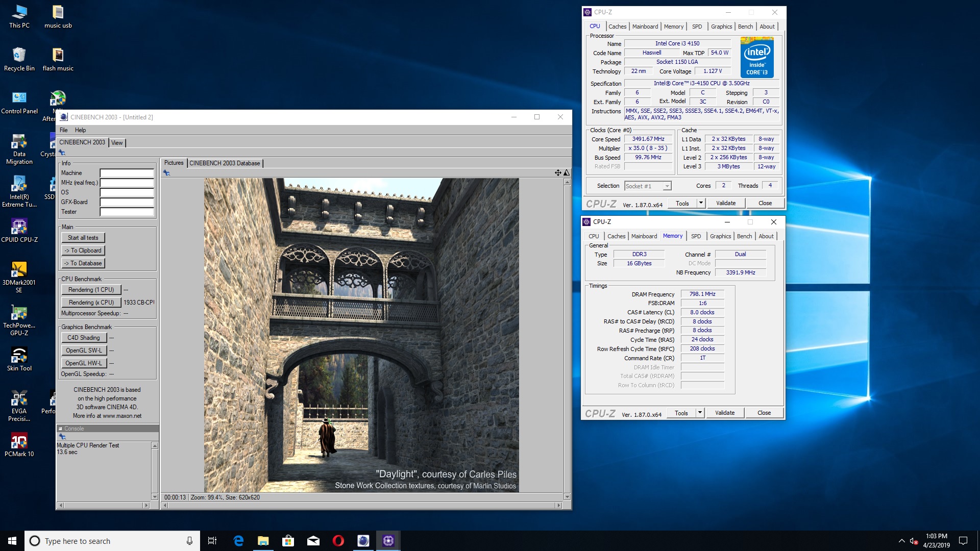The height and width of the screenshot is (551, 980).
Task: Open File Explorer from taskbar
Action: [x=263, y=541]
